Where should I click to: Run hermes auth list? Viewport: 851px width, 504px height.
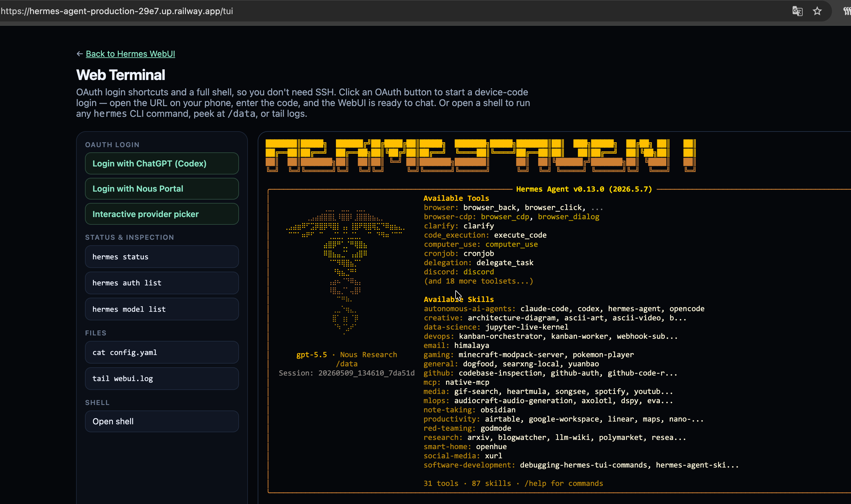click(162, 283)
